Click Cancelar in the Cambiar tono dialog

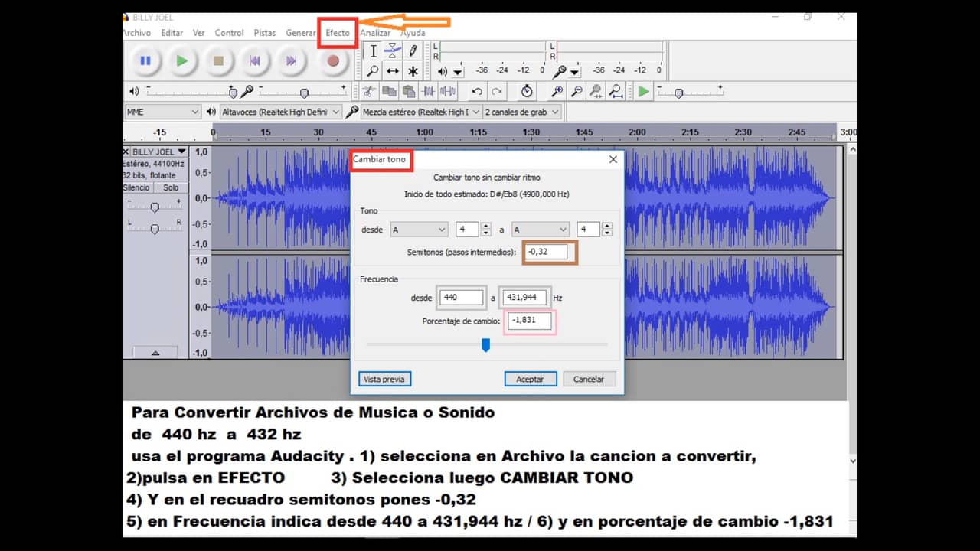point(589,379)
